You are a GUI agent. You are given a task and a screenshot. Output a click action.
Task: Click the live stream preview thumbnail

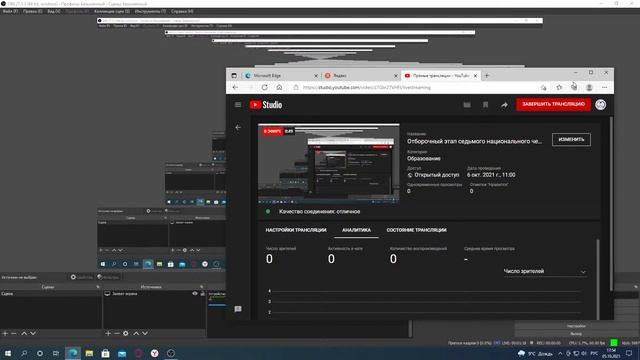pyautogui.click(x=329, y=164)
